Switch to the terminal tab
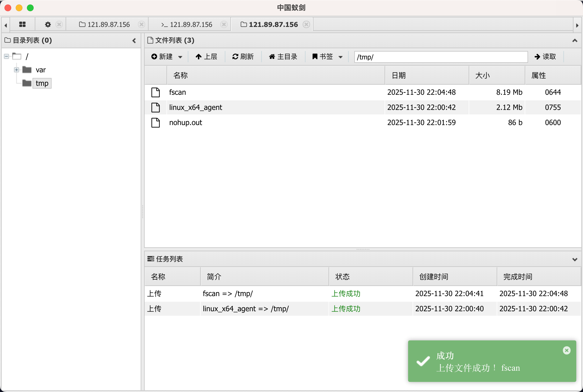Image resolution: width=583 pixels, height=392 pixels. click(x=187, y=25)
